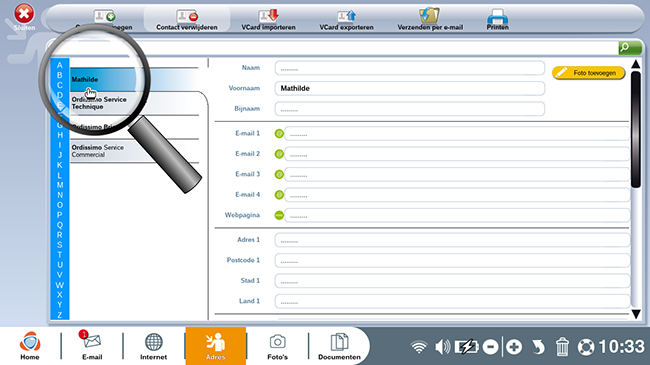This screenshot has width=650, height=365.
Task: Open the Documenten app tab
Action: (x=339, y=346)
